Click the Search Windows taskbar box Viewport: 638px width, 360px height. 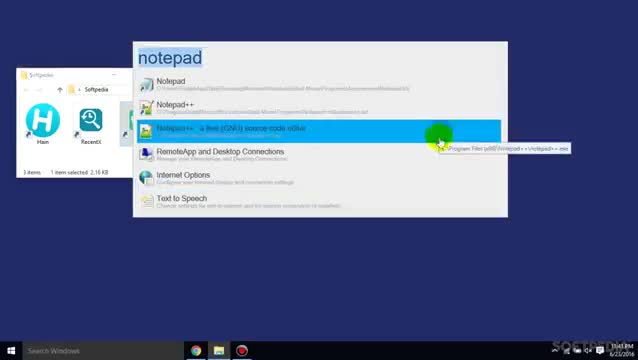coord(103,351)
